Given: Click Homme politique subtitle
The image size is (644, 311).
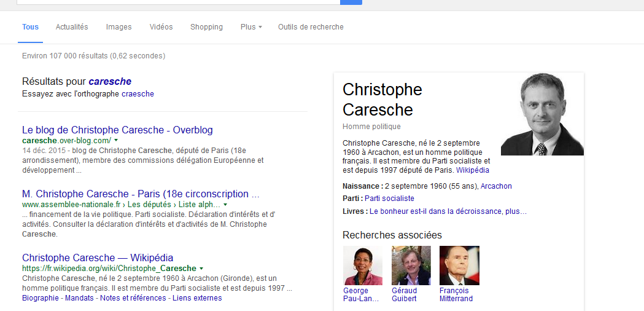Looking at the screenshot, I should (371, 126).
